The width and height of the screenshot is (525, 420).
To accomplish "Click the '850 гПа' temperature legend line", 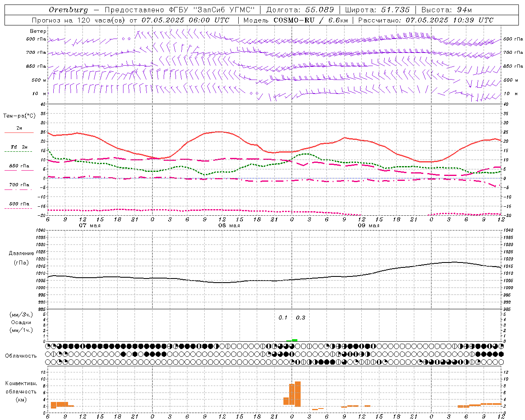I will click(18, 170).
